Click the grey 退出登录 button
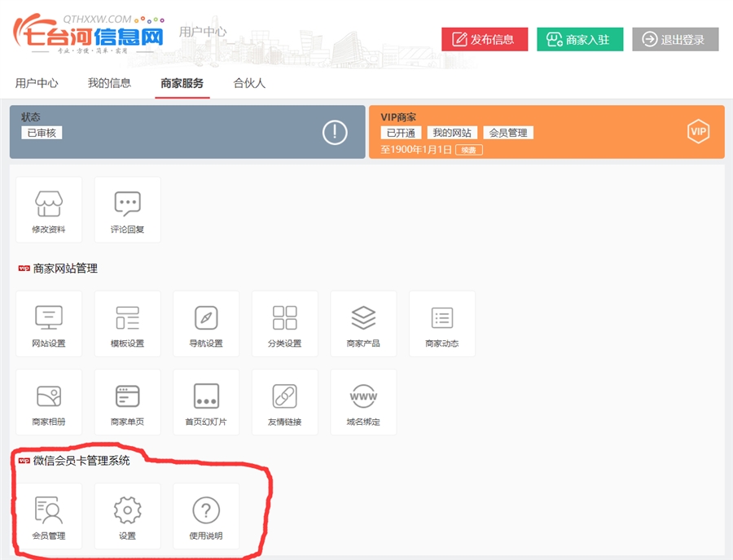The height and width of the screenshot is (560, 733). (x=675, y=39)
